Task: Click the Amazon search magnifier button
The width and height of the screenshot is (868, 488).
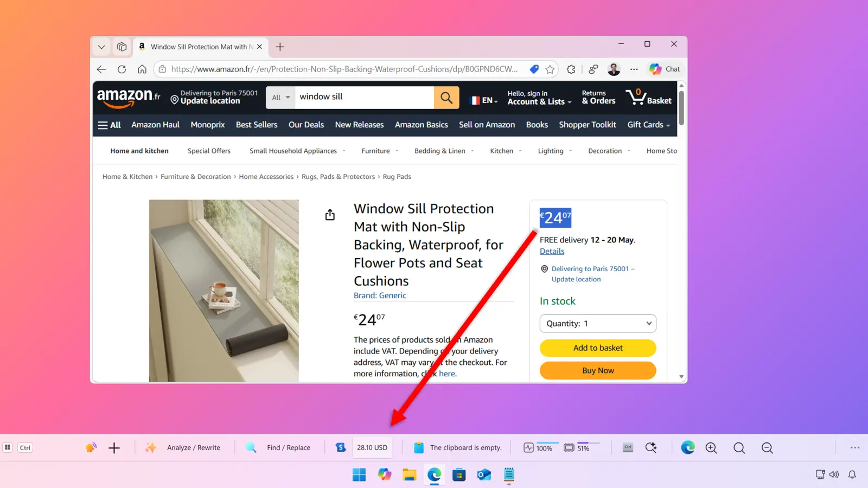Action: pos(446,98)
